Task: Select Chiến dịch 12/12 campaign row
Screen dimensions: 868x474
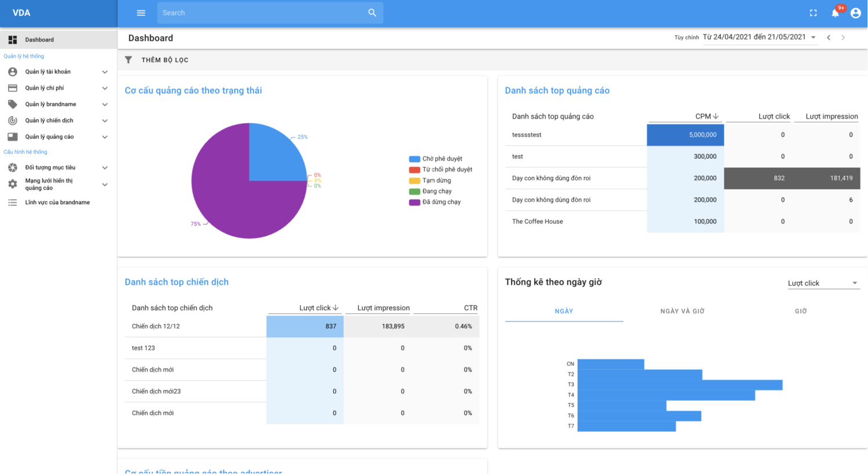Action: 302,326
